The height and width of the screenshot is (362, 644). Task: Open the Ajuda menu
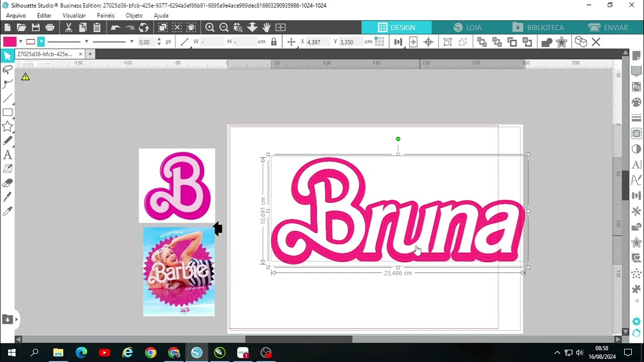click(x=161, y=16)
